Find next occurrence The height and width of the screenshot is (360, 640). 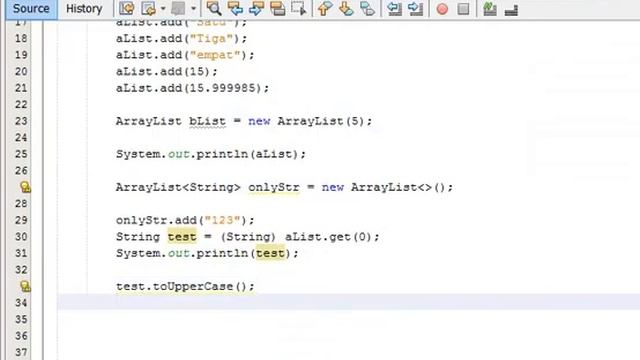pyautogui.click(x=256, y=9)
